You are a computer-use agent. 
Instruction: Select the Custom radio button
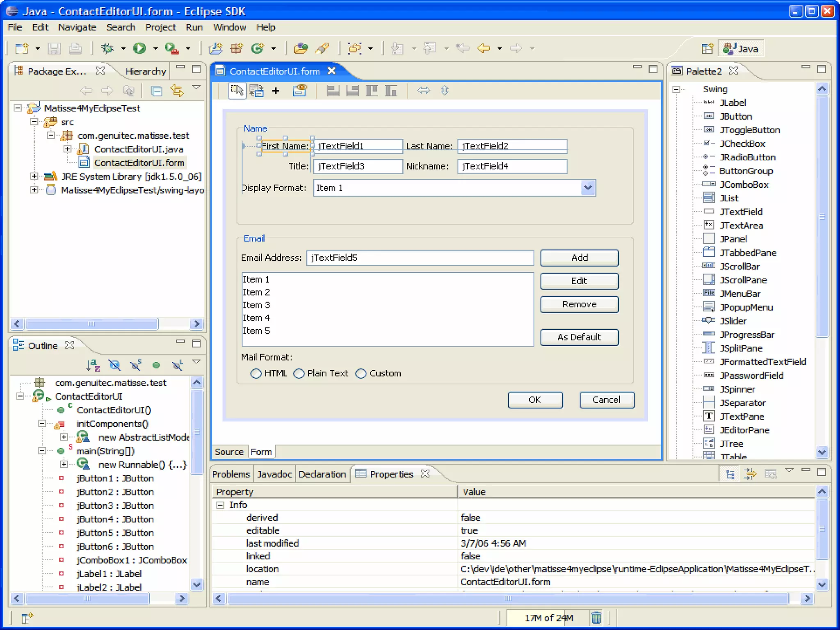(361, 373)
